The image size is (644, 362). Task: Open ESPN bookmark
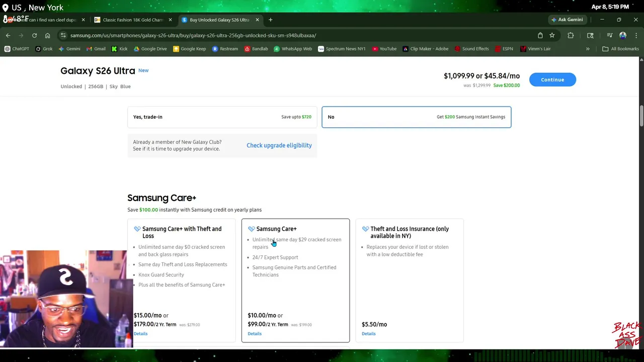504,49
